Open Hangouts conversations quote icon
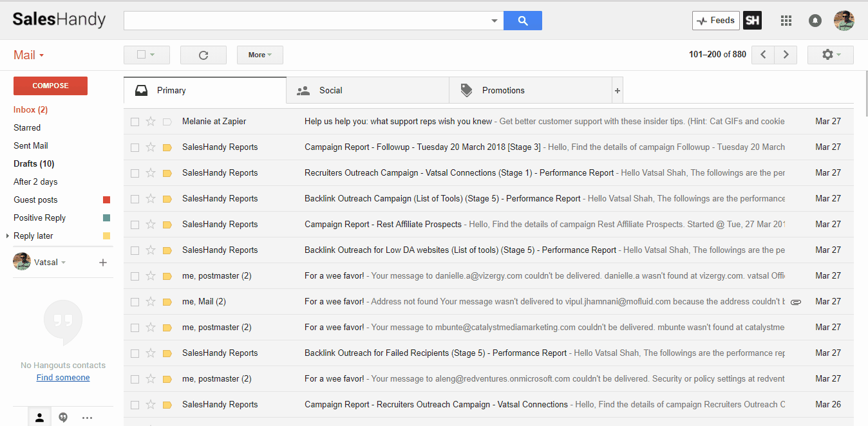 (63, 418)
